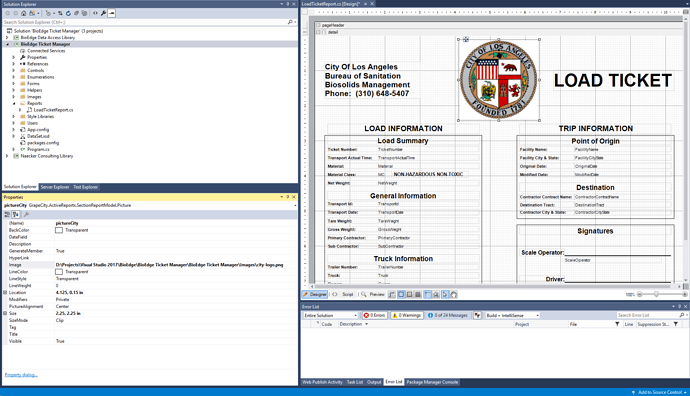Switch to Script view

coord(343,294)
